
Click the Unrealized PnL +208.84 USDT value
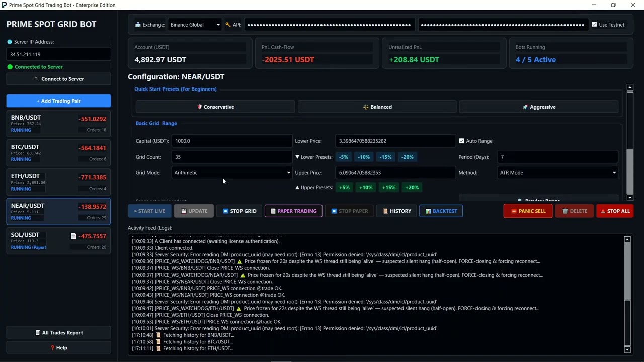coord(414,60)
